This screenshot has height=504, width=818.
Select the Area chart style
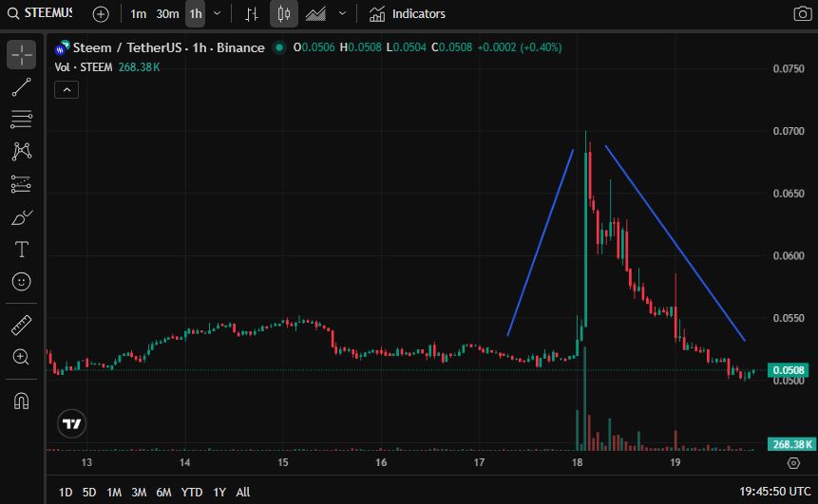point(315,14)
